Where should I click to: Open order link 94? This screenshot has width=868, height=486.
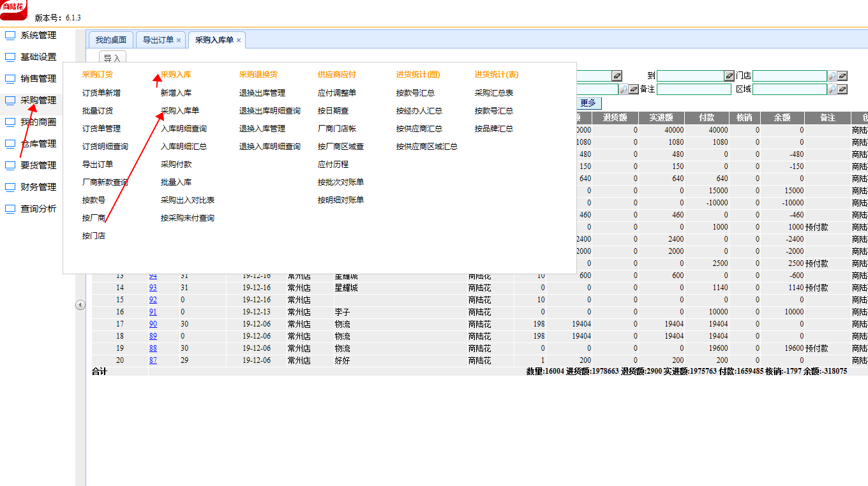pyautogui.click(x=153, y=276)
